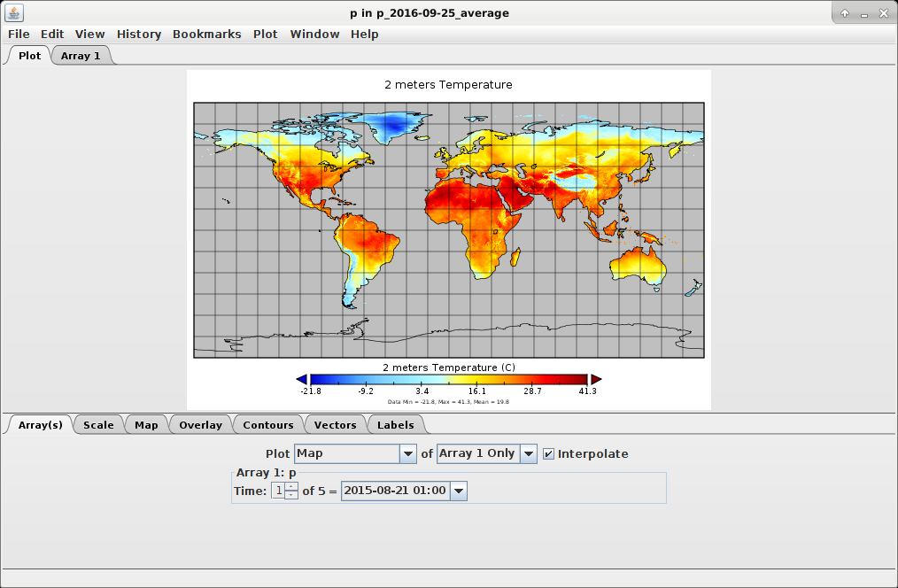This screenshot has width=898, height=588.
Task: Open the Plot menu
Action: pyautogui.click(x=265, y=35)
